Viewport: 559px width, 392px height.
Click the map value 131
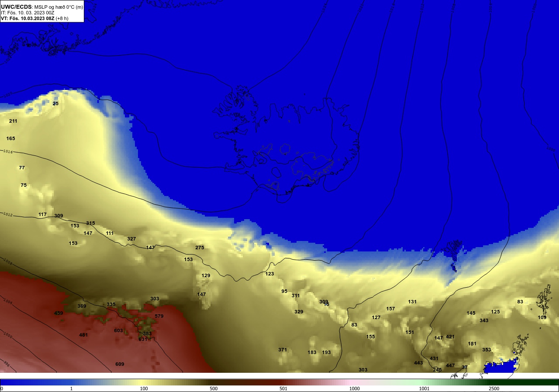412,302
